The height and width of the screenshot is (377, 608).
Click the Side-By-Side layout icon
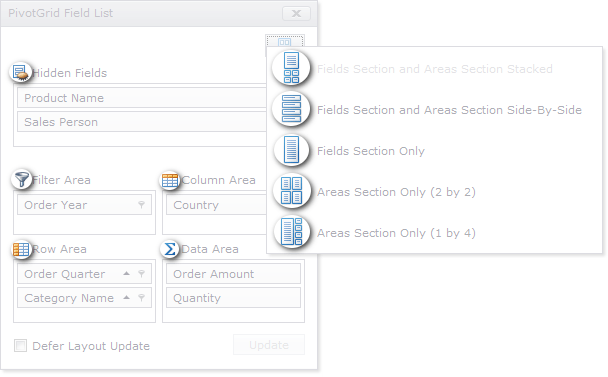pos(291,109)
